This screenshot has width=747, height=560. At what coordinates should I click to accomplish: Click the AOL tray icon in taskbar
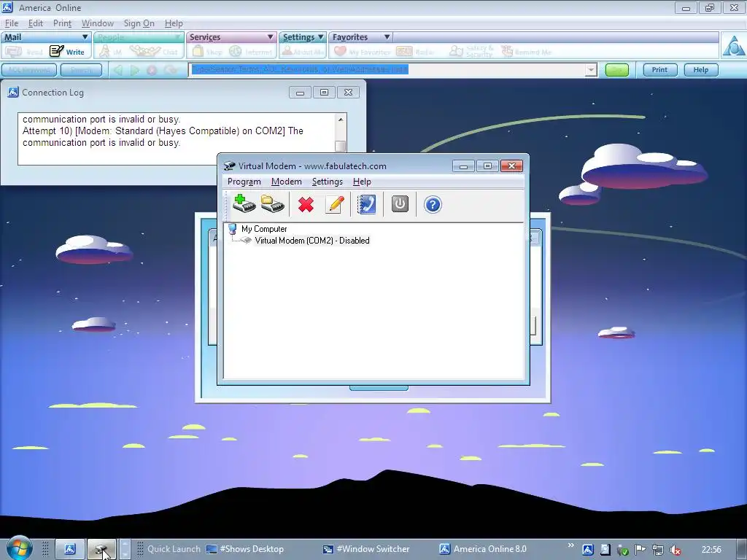tap(588, 550)
